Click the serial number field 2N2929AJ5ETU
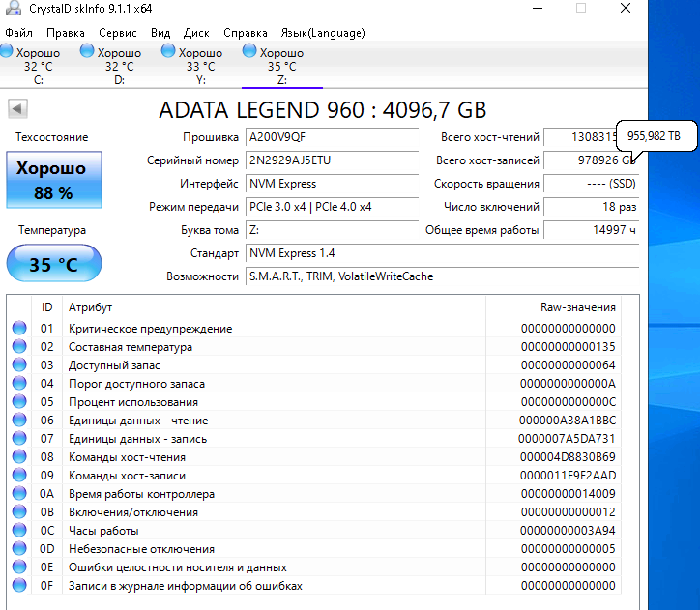 pyautogui.click(x=333, y=160)
